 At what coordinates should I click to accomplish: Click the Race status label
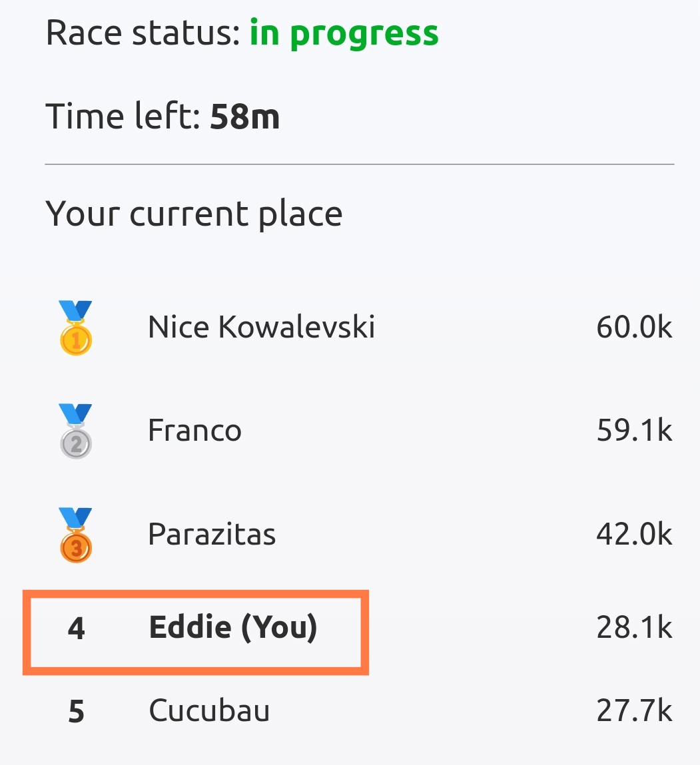(143, 33)
